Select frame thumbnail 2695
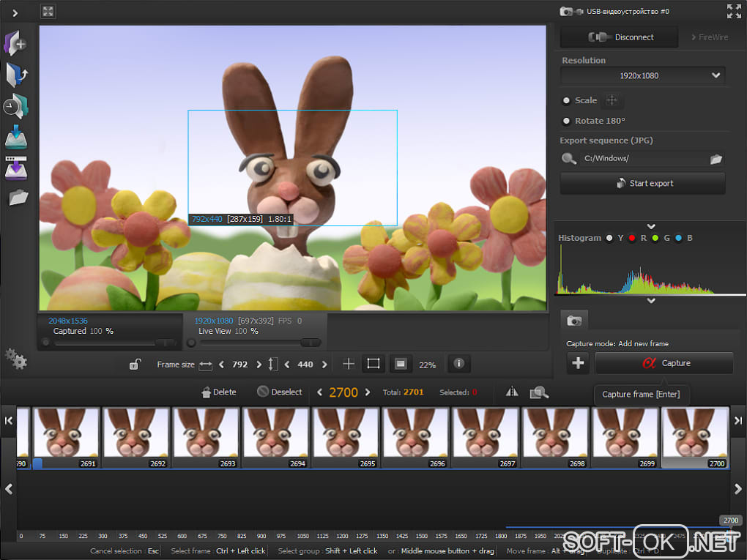The width and height of the screenshot is (747, 560). [346, 438]
